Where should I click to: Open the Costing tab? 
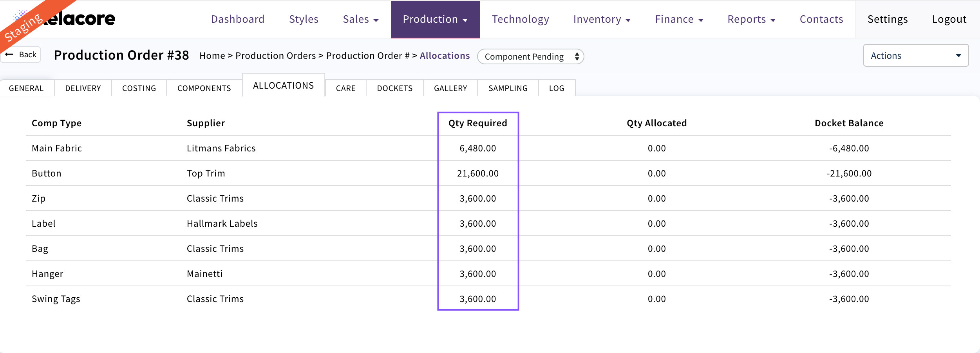(x=139, y=88)
